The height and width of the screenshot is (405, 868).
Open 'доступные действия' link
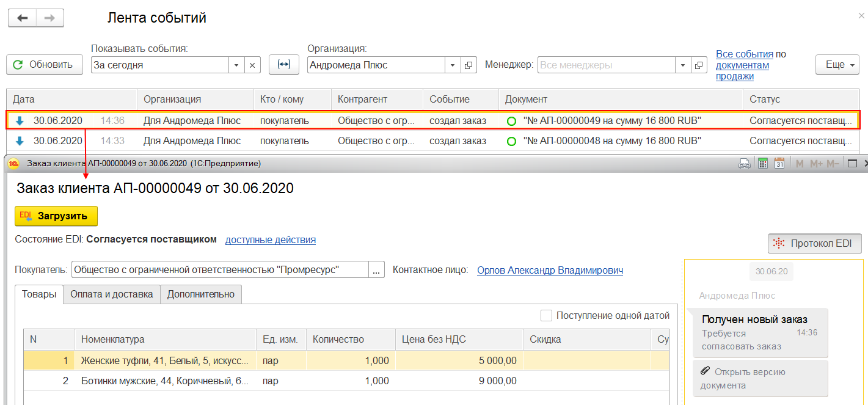(x=271, y=239)
